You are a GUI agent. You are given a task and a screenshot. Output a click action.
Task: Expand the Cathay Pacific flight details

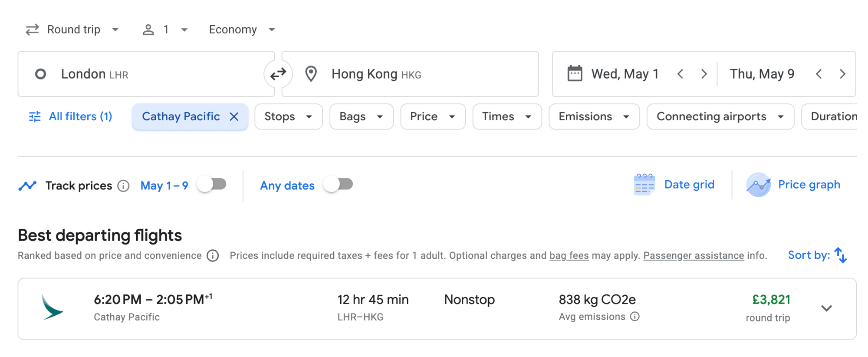point(826,308)
